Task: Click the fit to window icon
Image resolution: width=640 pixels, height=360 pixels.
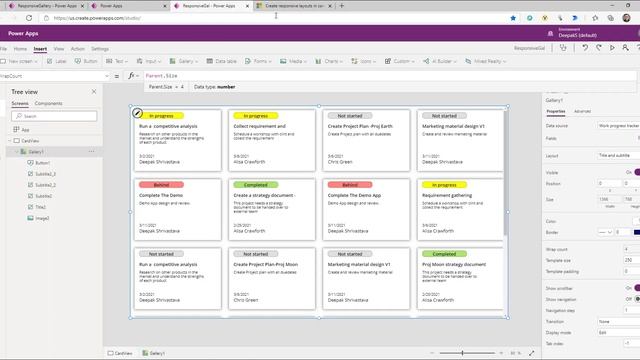Action: [x=531, y=353]
